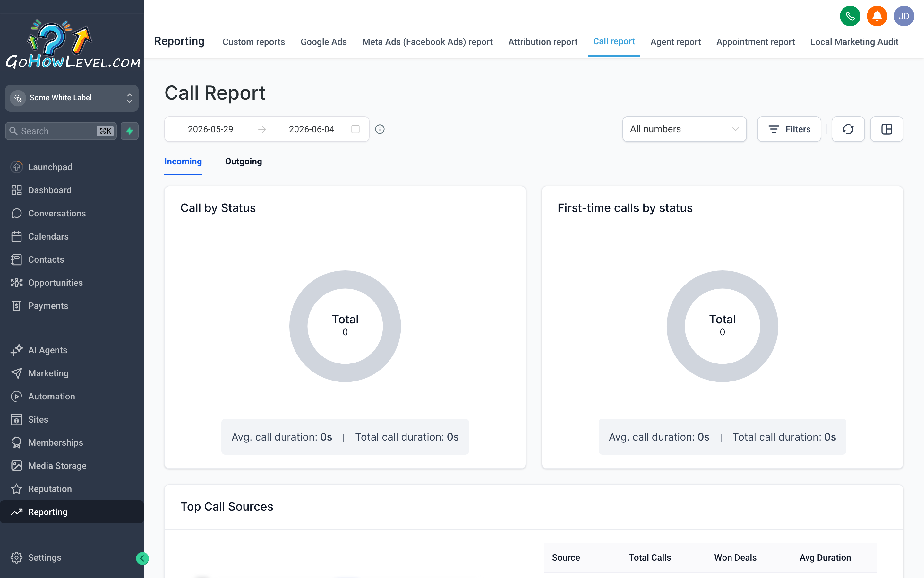Click the layout columns icon button
Viewport: 924px width, 578px height.
coord(886,129)
